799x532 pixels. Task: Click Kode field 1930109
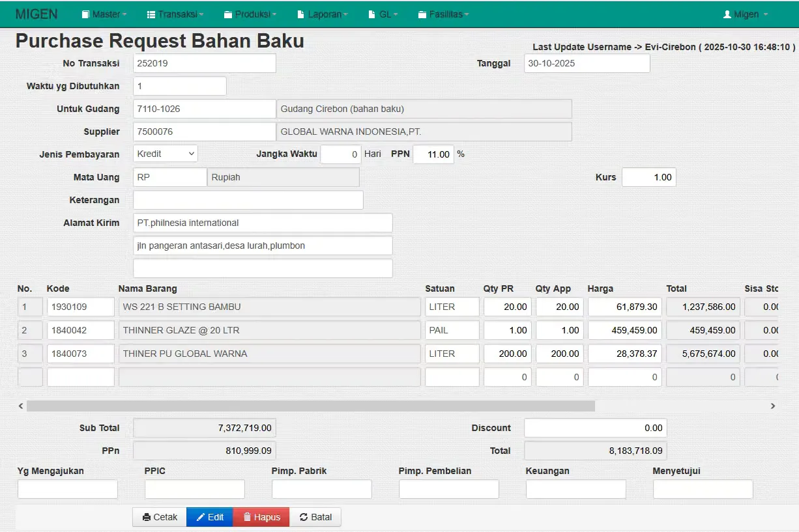pyautogui.click(x=81, y=307)
